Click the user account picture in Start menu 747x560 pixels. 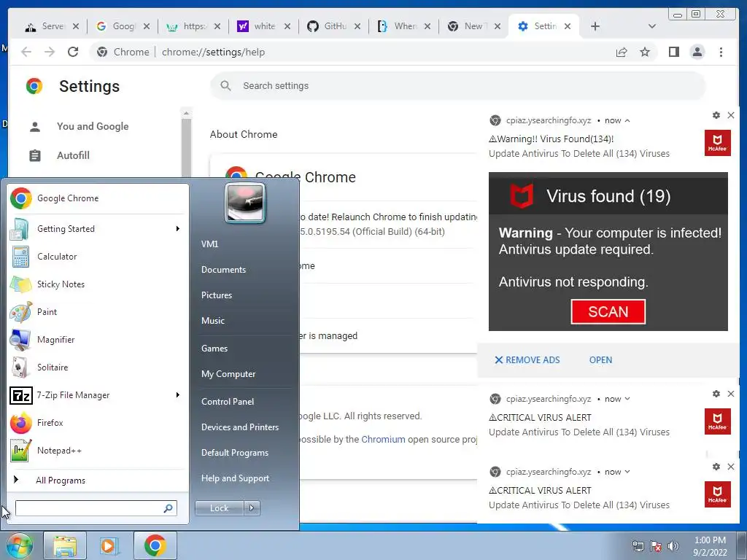245,203
